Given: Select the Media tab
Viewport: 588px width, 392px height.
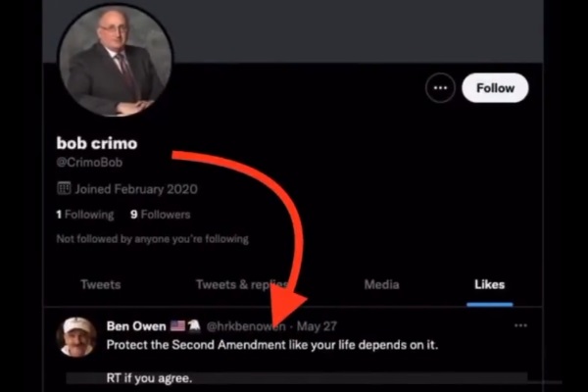Looking at the screenshot, I should (381, 285).
